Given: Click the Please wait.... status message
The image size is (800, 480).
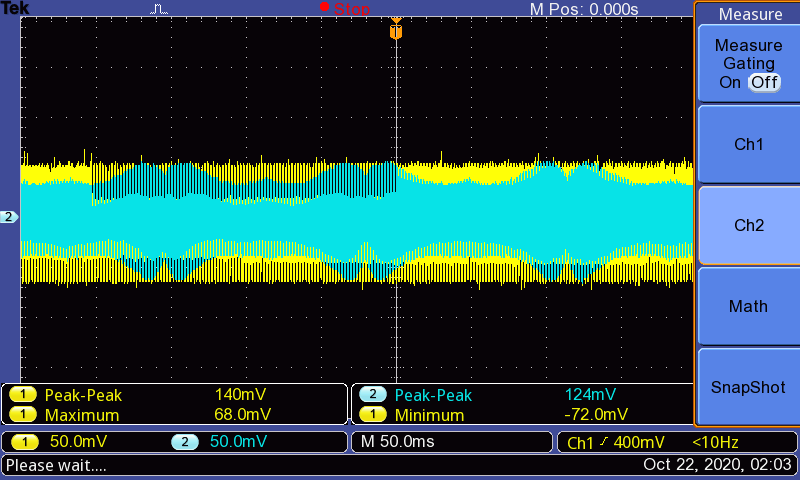Looking at the screenshot, I should tap(56, 465).
